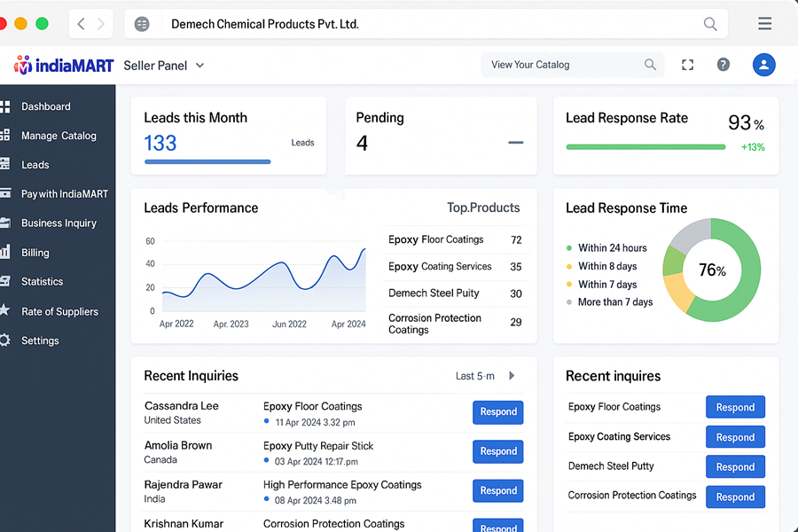Open Rate of Suppliers
Image resolution: width=798 pixels, height=532 pixels.
[x=59, y=311]
